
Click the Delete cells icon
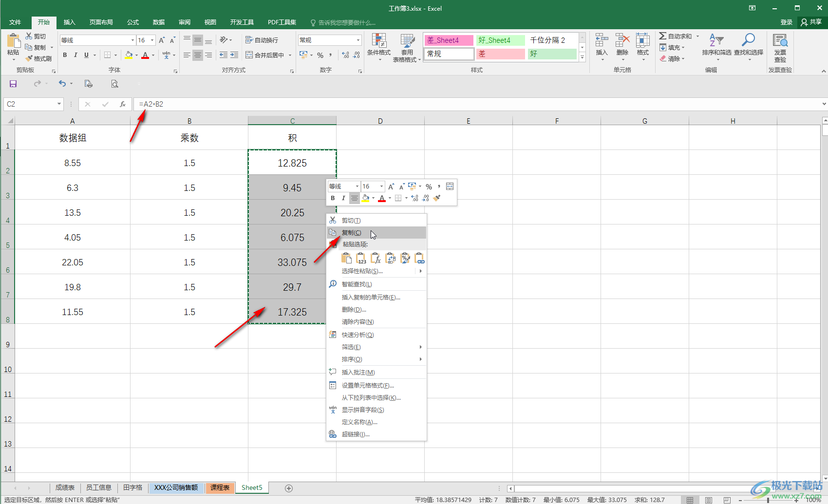click(622, 41)
